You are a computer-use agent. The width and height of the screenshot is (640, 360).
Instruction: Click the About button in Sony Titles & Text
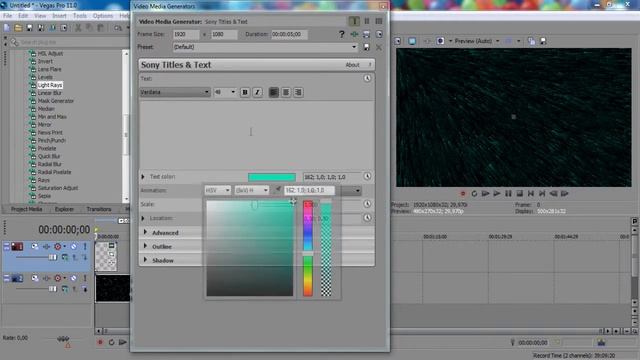pos(352,65)
